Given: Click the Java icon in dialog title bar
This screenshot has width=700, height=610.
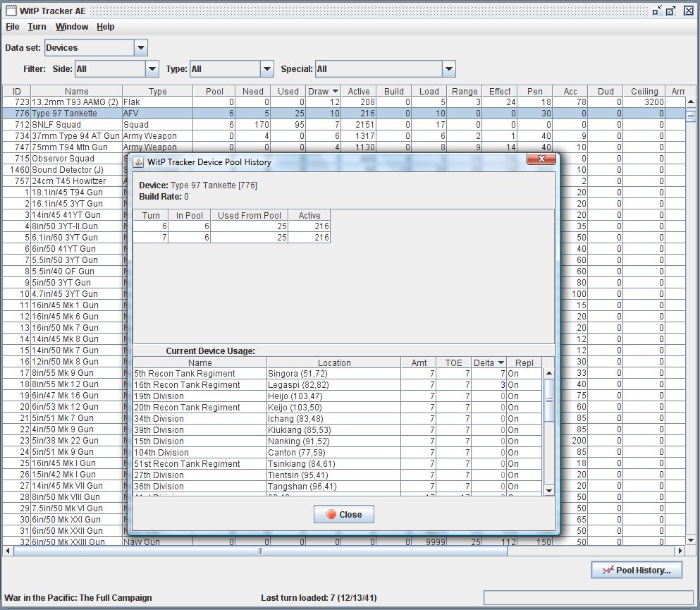Looking at the screenshot, I should (x=140, y=161).
